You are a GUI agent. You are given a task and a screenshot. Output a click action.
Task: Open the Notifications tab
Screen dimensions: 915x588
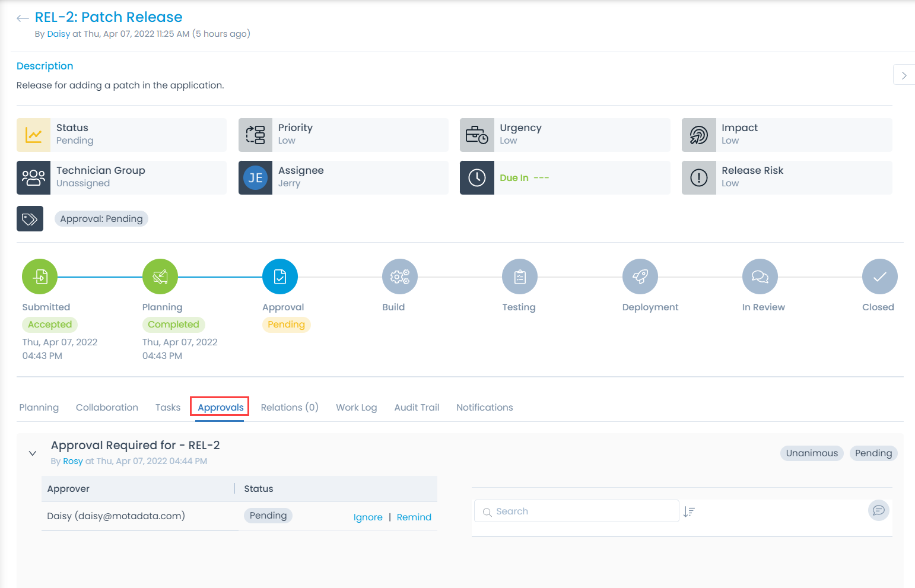[485, 408]
